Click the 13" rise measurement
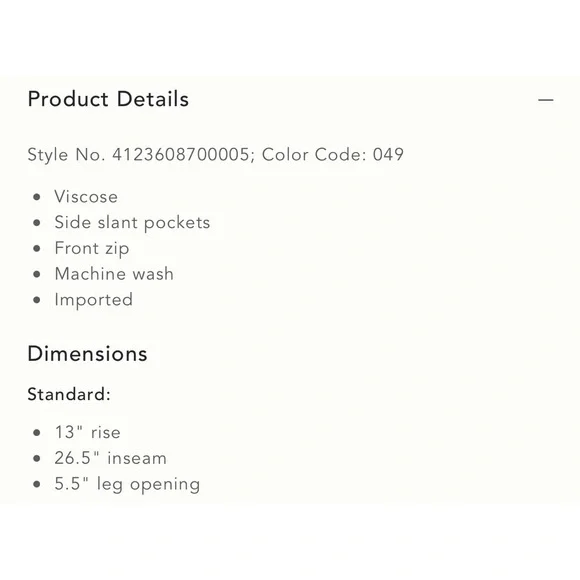This screenshot has width=580, height=580. pos(88,432)
